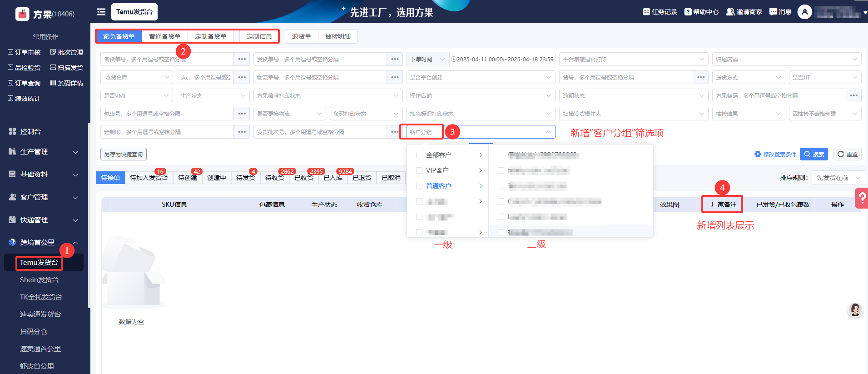This screenshot has width=868, height=374.
Task: Open 订单查询 shortcut
Action: pos(24,83)
